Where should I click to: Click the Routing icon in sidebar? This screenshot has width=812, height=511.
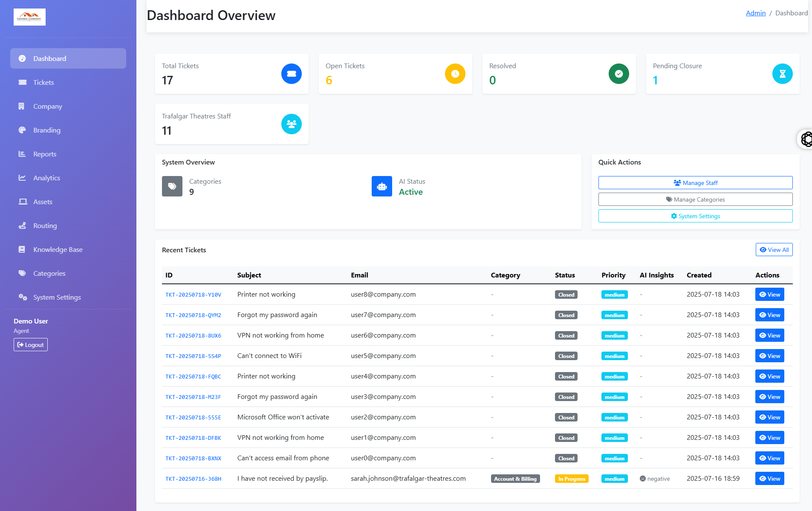tap(22, 225)
